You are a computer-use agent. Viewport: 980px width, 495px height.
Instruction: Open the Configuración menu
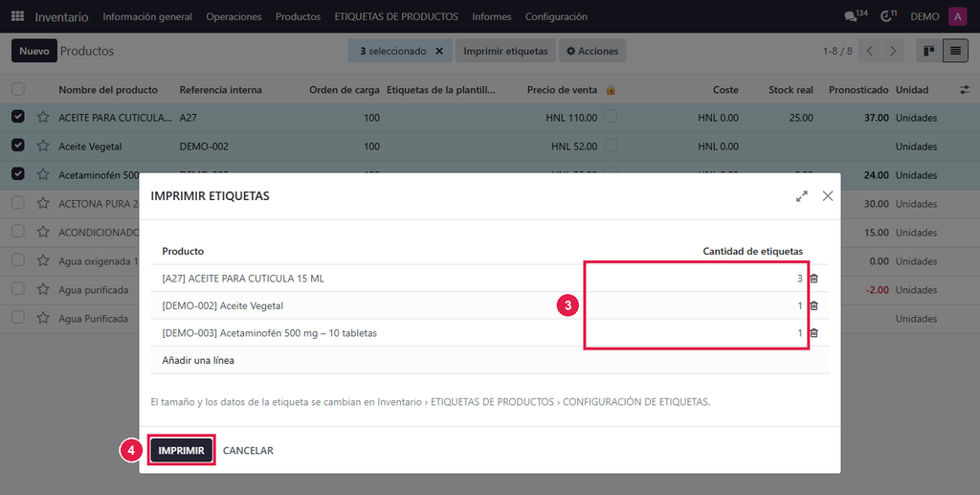pos(556,17)
